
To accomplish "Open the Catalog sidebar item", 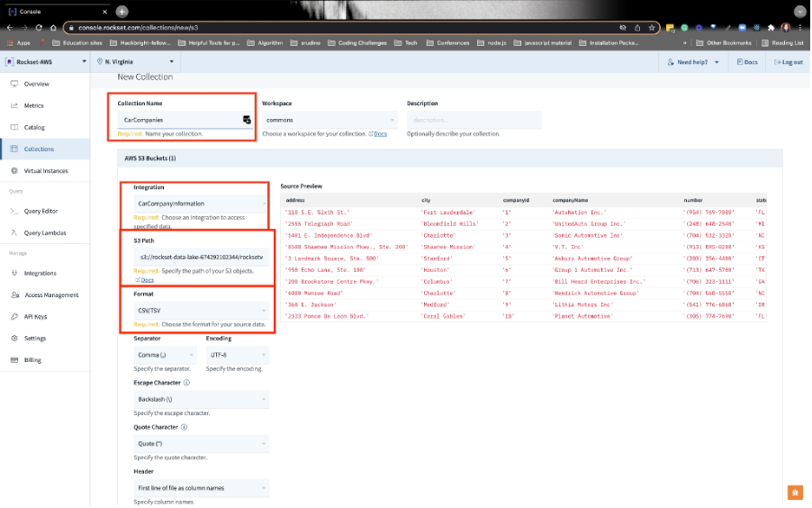I will coord(34,128).
